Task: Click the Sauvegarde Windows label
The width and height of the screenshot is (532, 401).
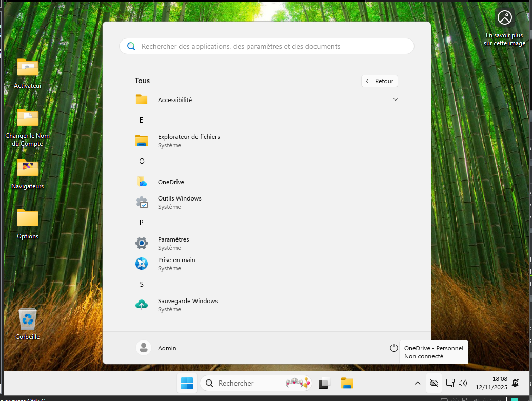Action: coord(188,301)
